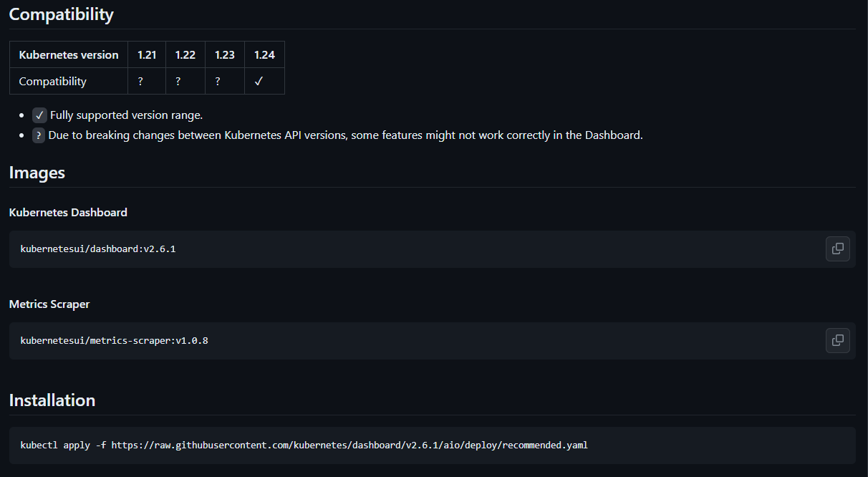Click the kubernetesui/dashboard:v2.6.1 code text
868x477 pixels.
(98, 249)
